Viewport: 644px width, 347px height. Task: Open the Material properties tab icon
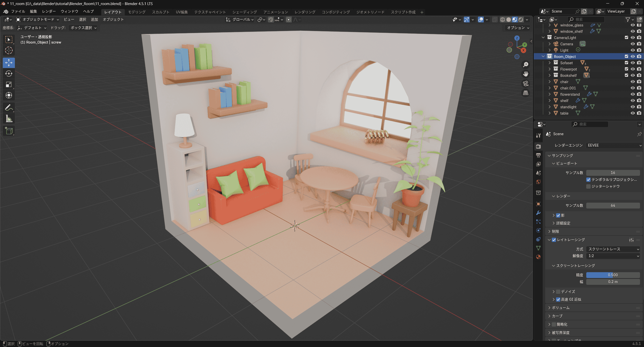(x=538, y=257)
